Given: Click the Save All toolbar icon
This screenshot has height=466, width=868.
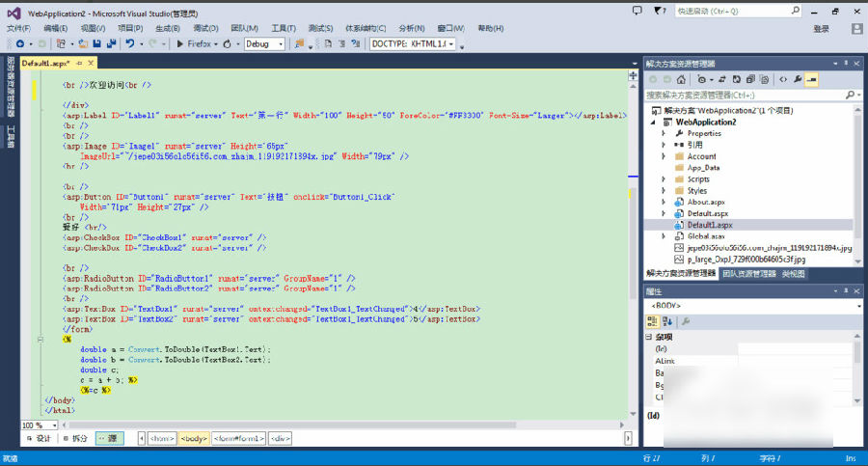Looking at the screenshot, I should coord(109,44).
